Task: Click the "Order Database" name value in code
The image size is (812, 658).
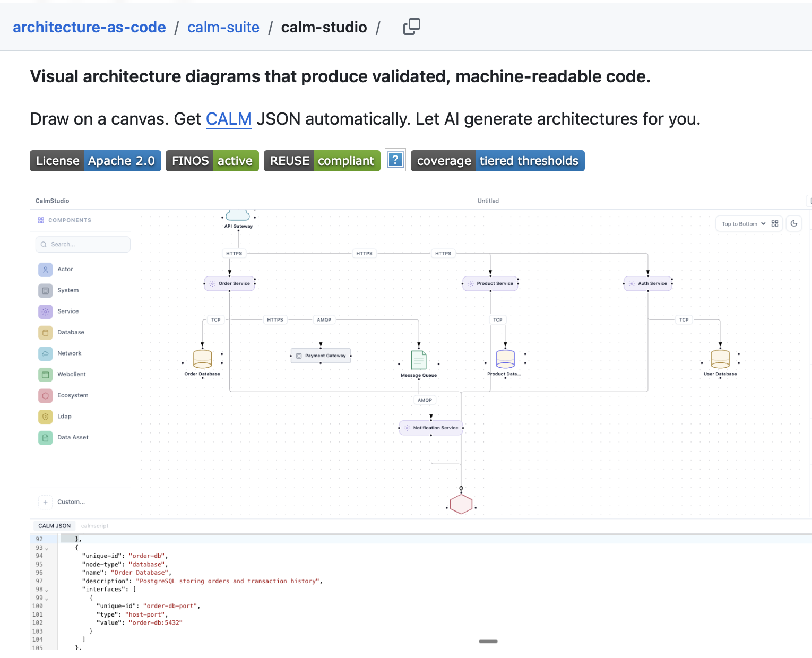Action: [x=140, y=573]
